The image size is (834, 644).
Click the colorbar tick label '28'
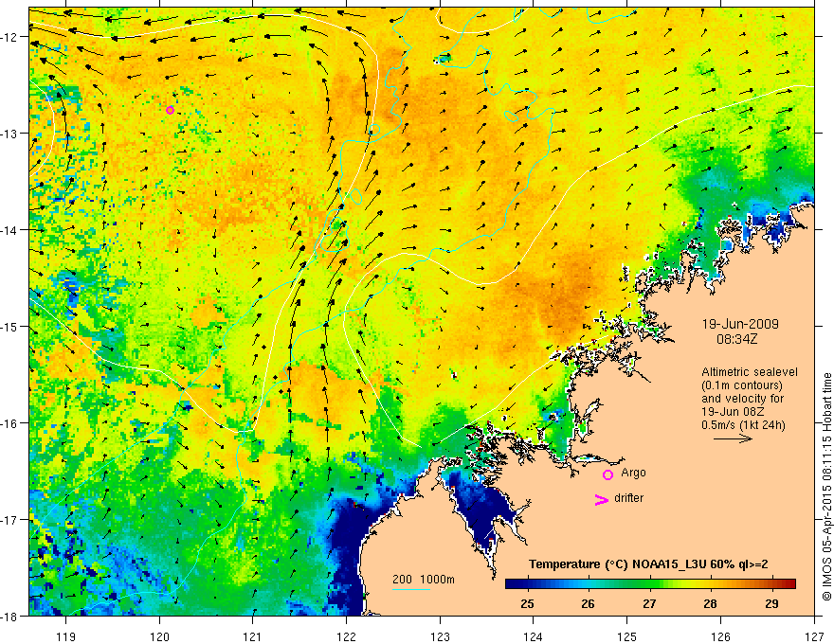pyautogui.click(x=710, y=604)
